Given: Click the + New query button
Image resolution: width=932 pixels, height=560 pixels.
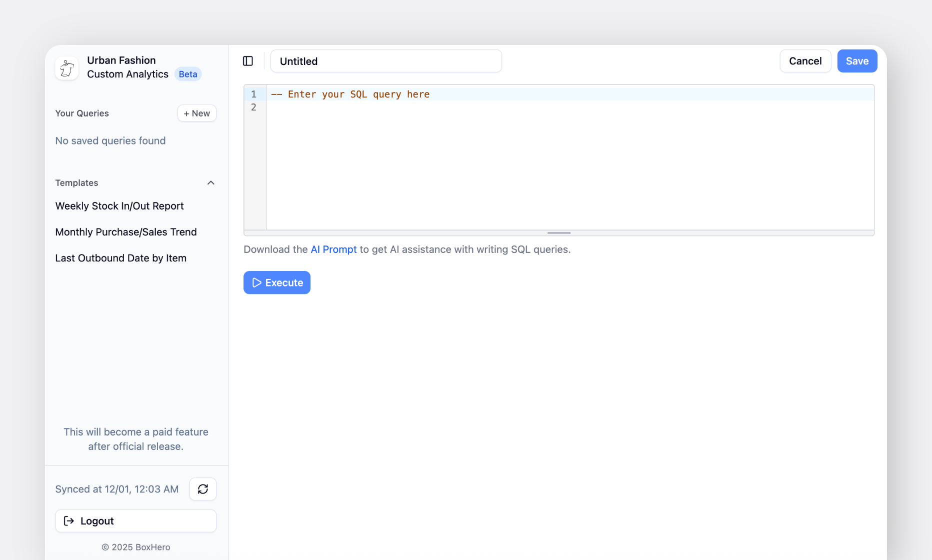Looking at the screenshot, I should coord(196,113).
